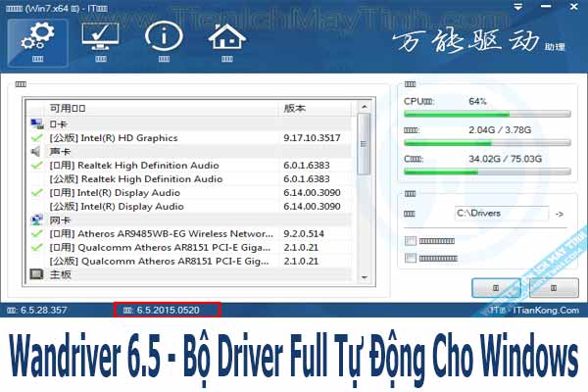The height and width of the screenshot is (392, 588).
Task: Click driver list scroll down arrow
Action: pyautogui.click(x=364, y=277)
